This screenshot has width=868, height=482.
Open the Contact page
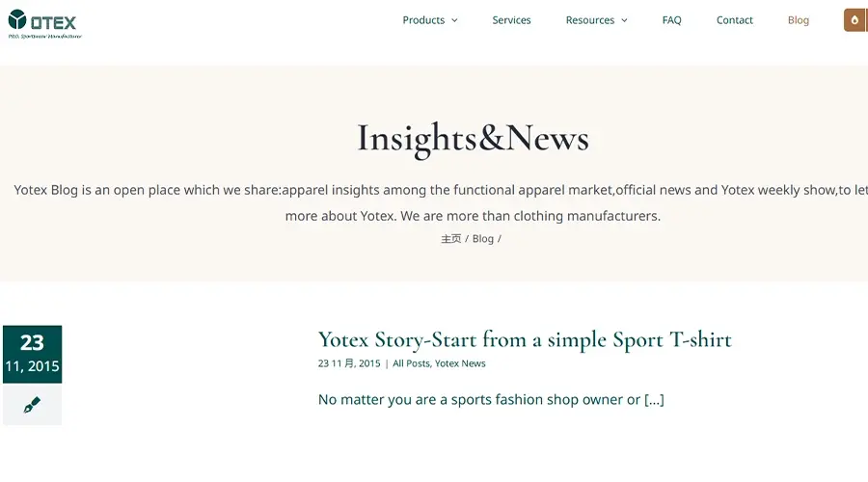click(735, 20)
